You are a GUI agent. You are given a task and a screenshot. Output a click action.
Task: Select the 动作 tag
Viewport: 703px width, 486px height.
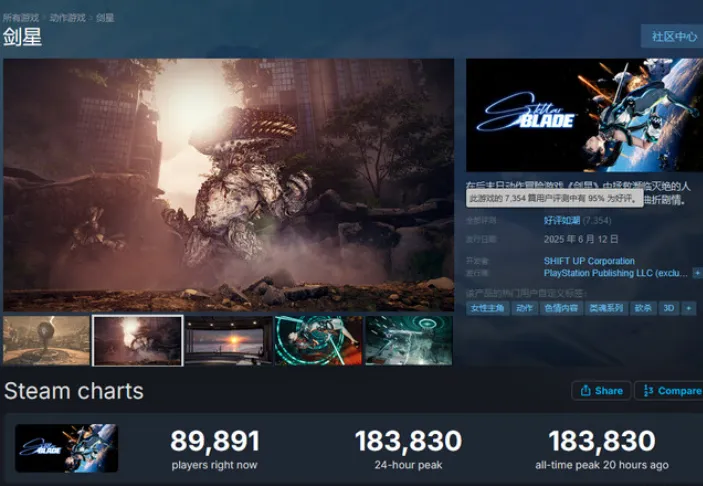point(524,308)
